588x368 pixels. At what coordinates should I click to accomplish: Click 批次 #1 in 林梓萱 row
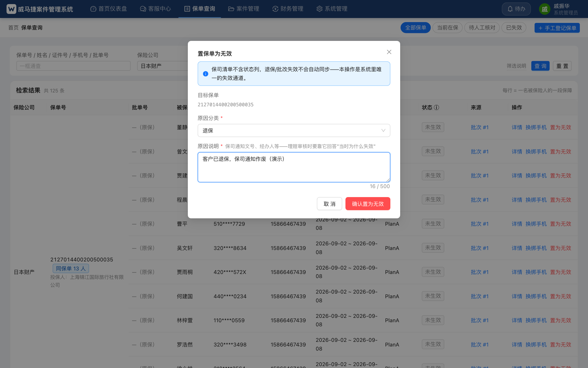(480, 320)
